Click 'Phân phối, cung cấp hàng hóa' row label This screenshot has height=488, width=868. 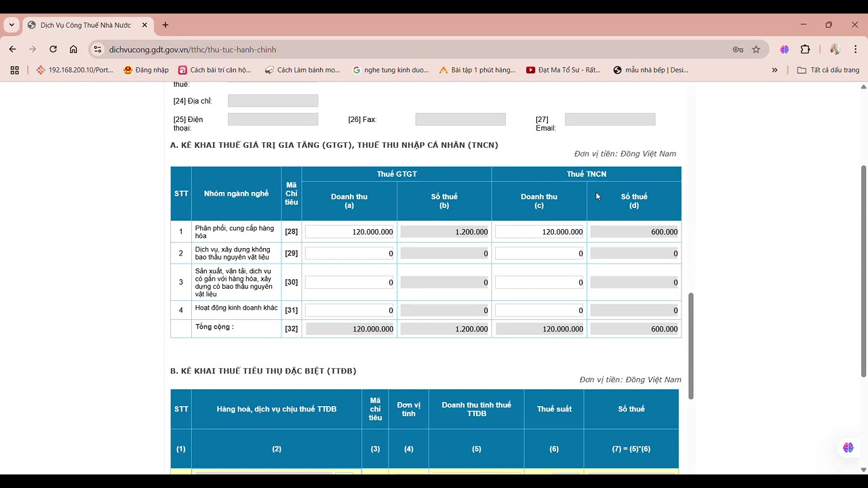[234, 232]
